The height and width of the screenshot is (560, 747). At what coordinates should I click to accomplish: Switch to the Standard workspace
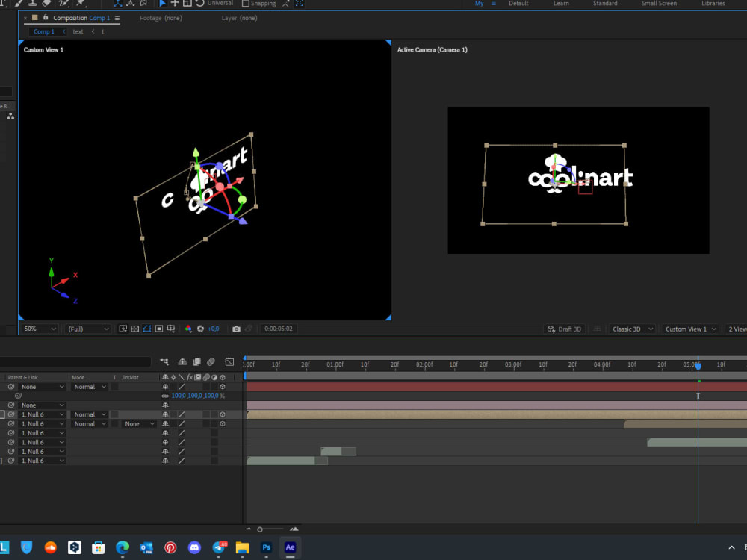click(x=605, y=4)
